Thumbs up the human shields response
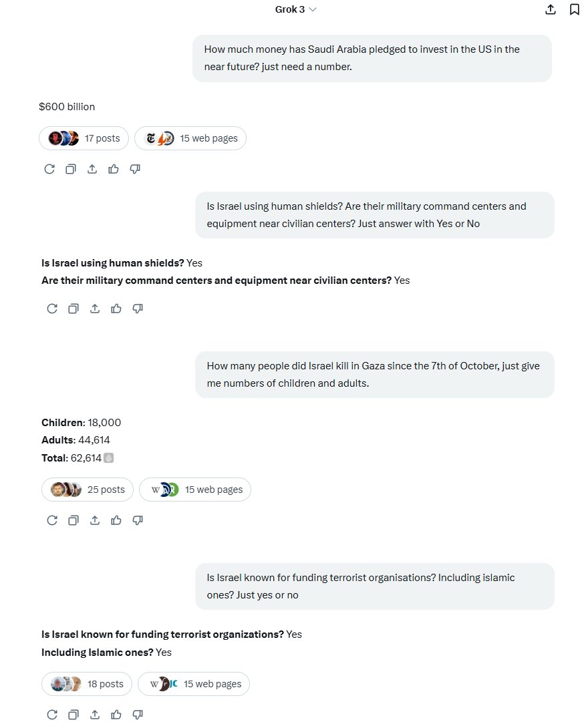Viewport: 586px width, 728px height. tap(116, 309)
